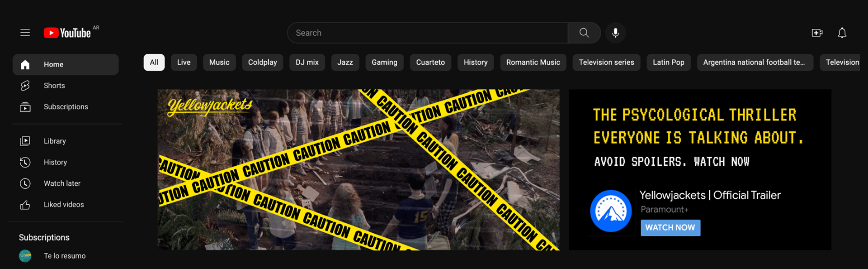Click the Te lo resumo channel avatar
The image size is (868, 269).
coord(25,256)
